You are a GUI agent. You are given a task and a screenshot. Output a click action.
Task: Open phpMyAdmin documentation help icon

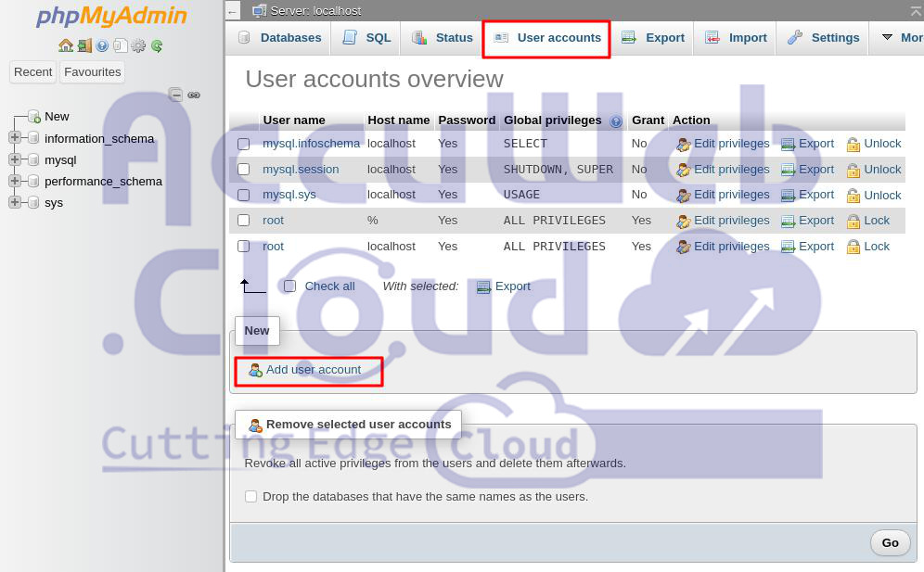click(102, 46)
